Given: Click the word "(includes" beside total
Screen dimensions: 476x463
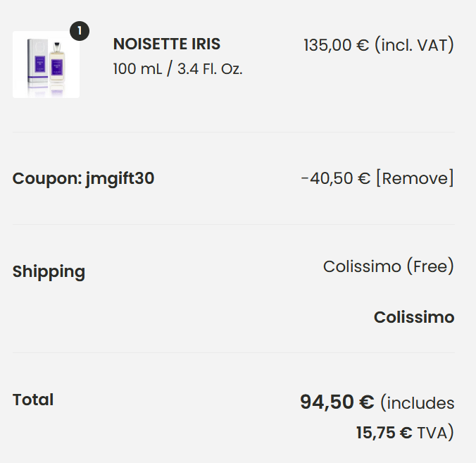Looking at the screenshot, I should [x=417, y=403].
